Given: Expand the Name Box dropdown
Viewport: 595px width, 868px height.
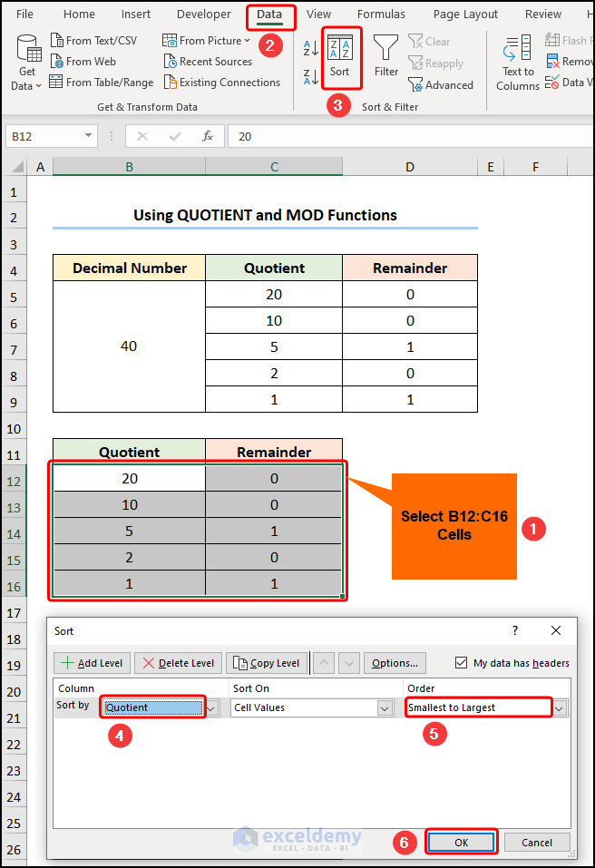Looking at the screenshot, I should pyautogui.click(x=88, y=136).
